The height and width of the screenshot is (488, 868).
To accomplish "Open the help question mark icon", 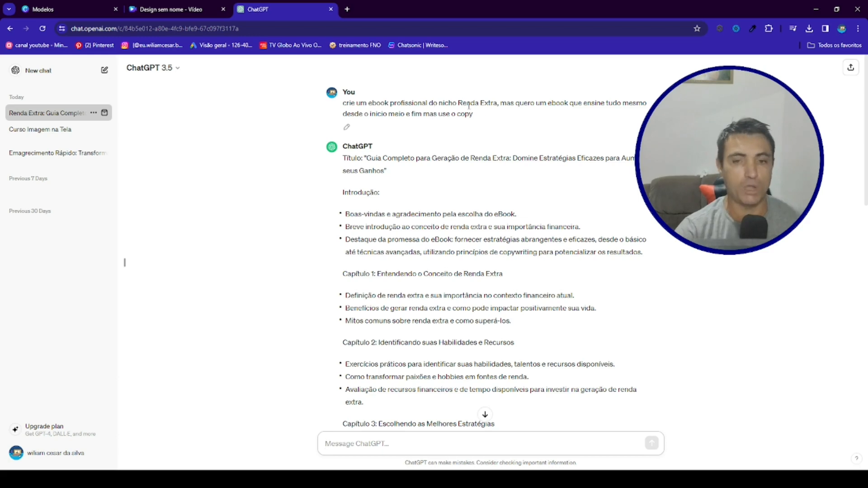I will [x=856, y=458].
